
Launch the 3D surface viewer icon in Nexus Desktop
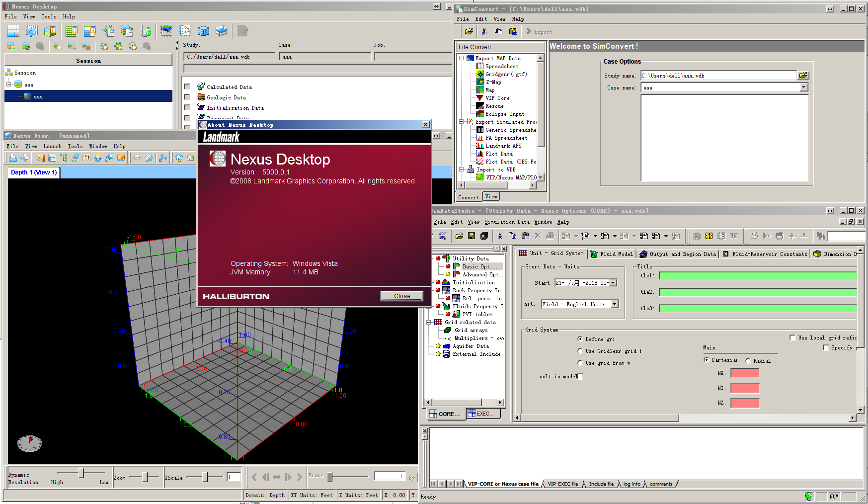[x=166, y=31]
